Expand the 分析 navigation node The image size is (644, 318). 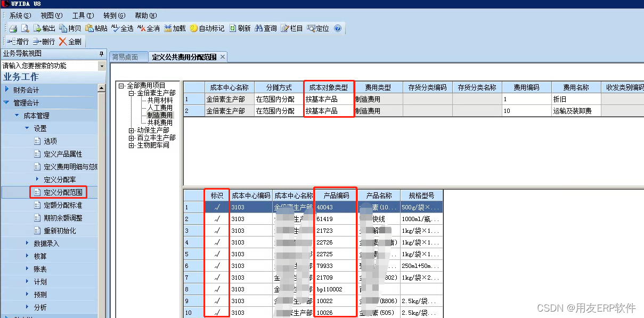click(27, 307)
